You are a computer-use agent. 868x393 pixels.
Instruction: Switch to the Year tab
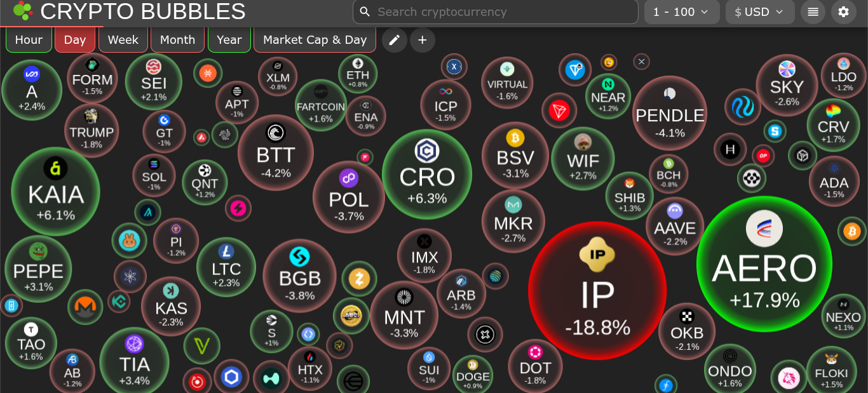[x=229, y=39]
